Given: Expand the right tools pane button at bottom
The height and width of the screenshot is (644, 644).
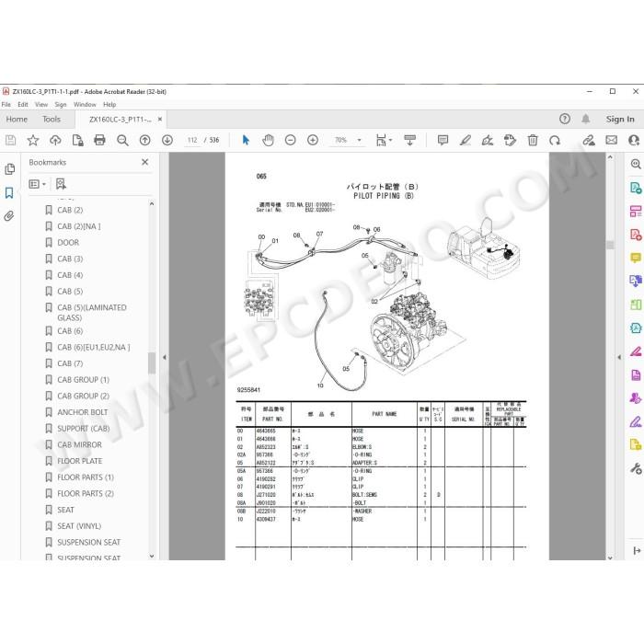Looking at the screenshot, I should coord(637,551).
